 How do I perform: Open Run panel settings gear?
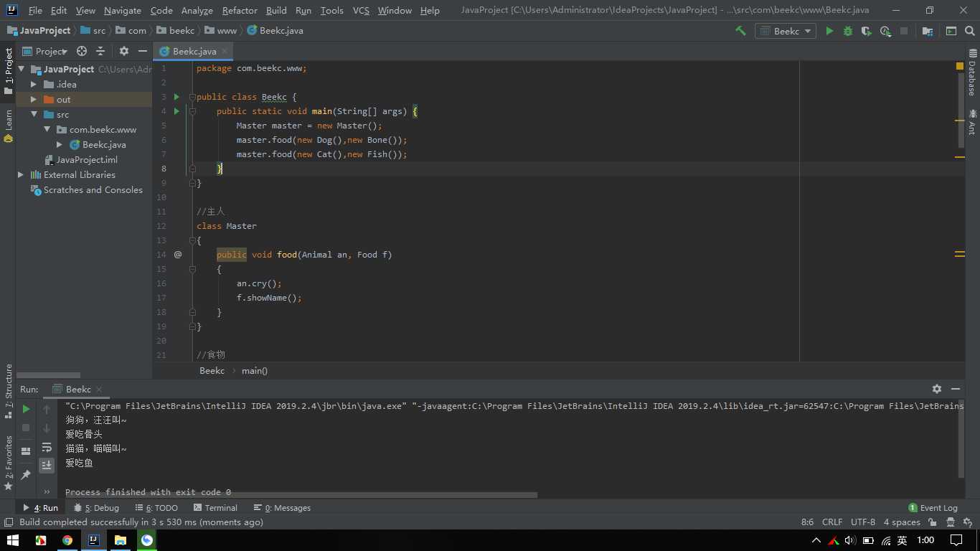[937, 389]
